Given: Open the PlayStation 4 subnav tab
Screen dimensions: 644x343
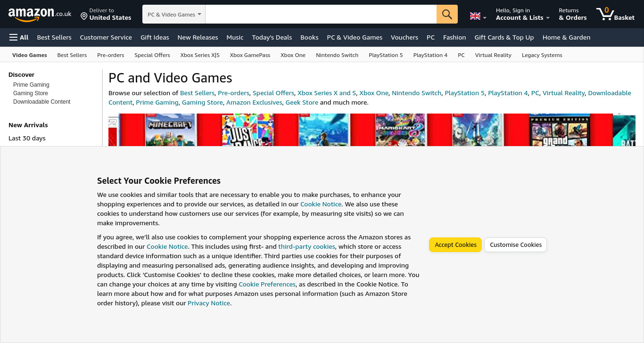Looking at the screenshot, I should 430,55.
